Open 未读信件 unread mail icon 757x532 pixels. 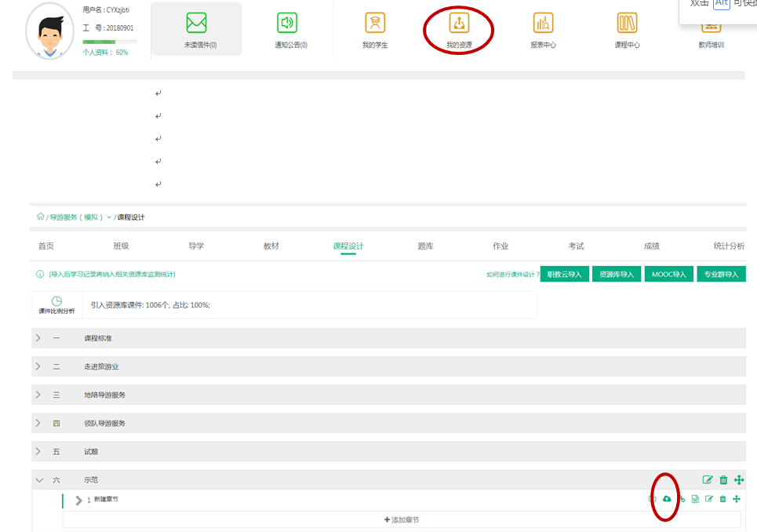pyautogui.click(x=196, y=24)
